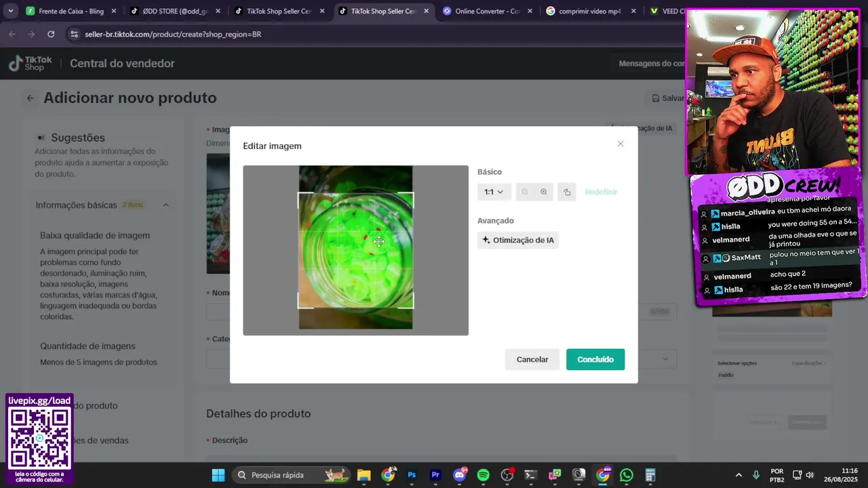Click the browser forward arrow
The width and height of the screenshot is (868, 488).
[31, 34]
